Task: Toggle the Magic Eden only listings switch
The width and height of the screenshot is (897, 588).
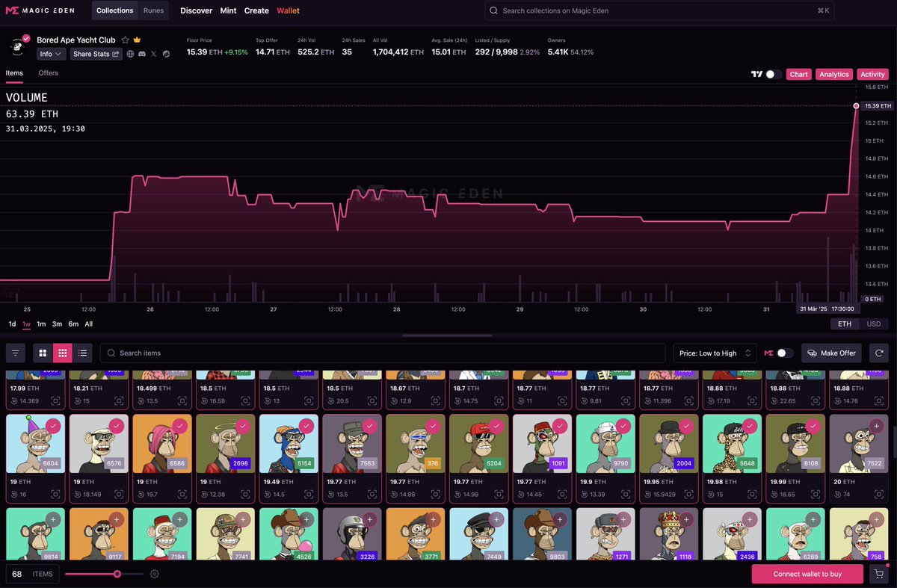Action: [785, 353]
